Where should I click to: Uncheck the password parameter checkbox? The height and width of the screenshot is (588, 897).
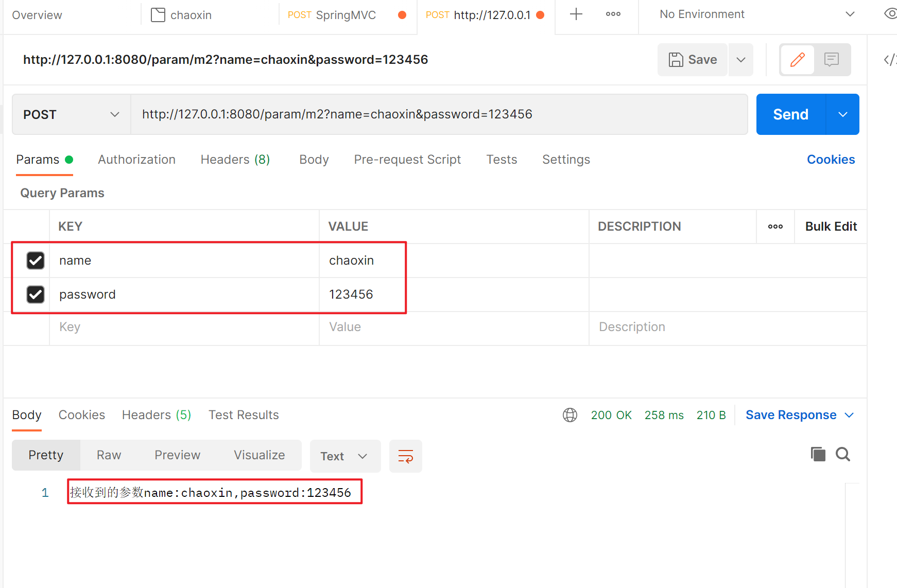coord(36,295)
